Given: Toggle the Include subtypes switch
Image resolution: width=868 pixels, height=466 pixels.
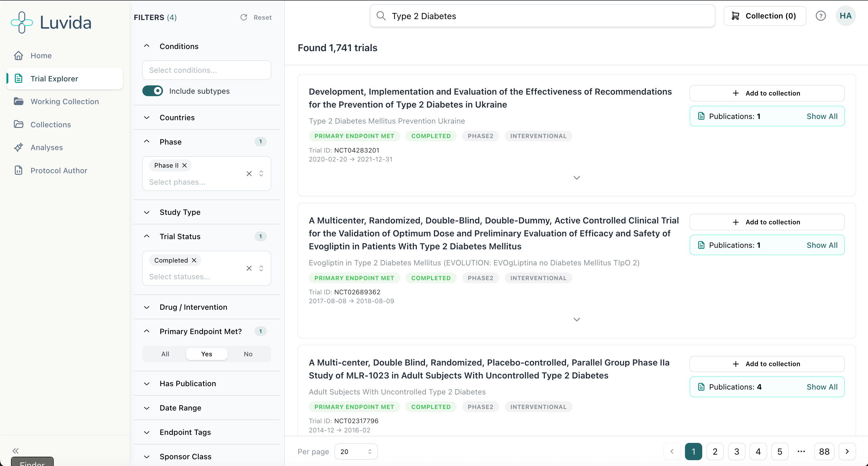Looking at the screenshot, I should (153, 91).
